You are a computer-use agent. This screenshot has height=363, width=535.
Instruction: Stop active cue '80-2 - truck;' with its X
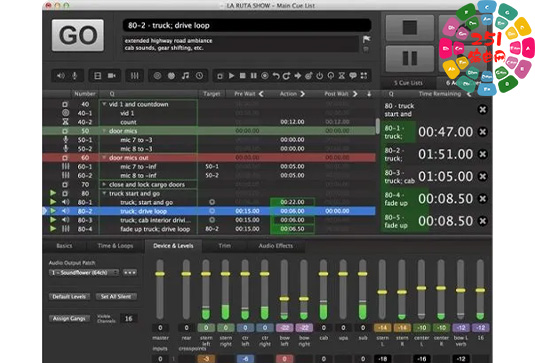point(482,154)
